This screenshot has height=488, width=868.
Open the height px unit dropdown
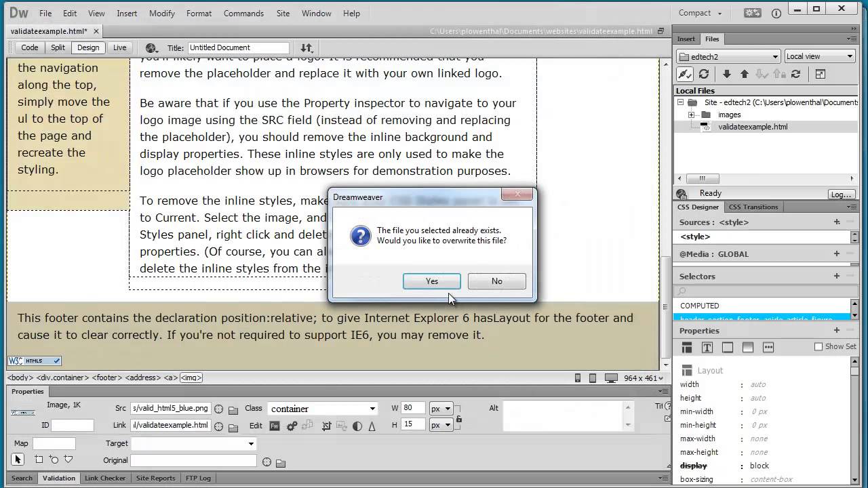441,425
